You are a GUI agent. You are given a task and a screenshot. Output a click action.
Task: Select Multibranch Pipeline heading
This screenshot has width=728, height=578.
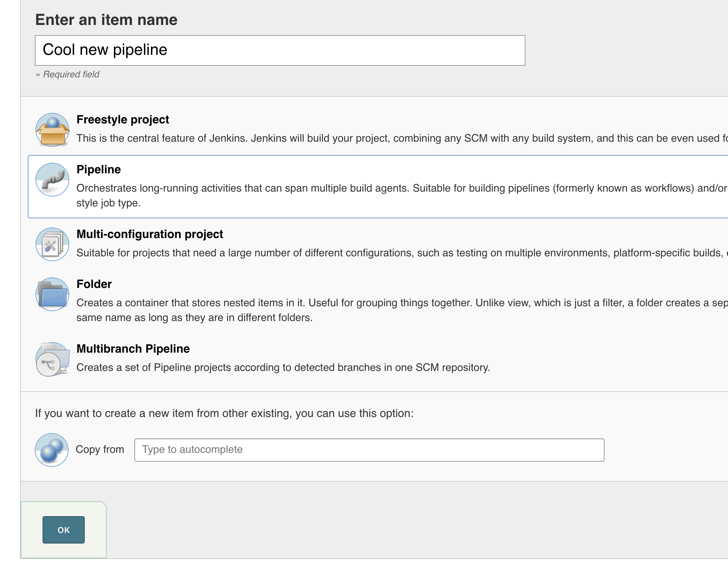coord(133,349)
